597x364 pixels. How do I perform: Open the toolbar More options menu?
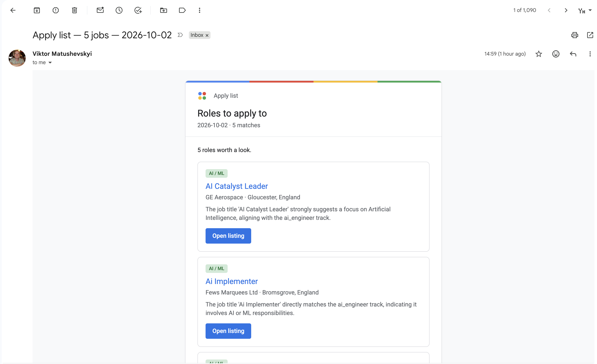[x=199, y=10]
